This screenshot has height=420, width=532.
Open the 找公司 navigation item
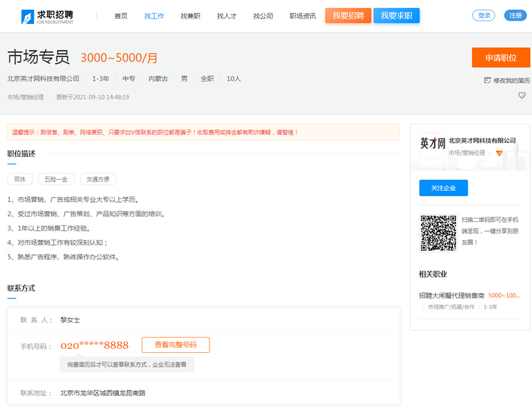263,16
